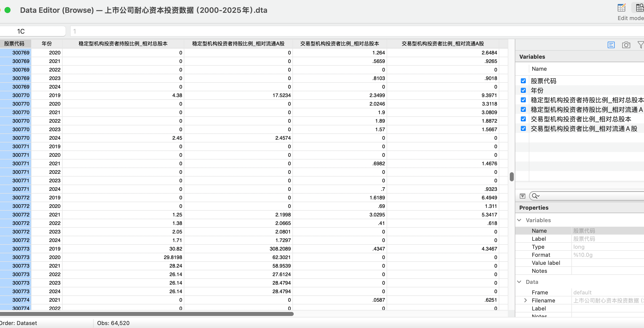
Task: Click the camera Snapshots icon
Action: coord(626,45)
